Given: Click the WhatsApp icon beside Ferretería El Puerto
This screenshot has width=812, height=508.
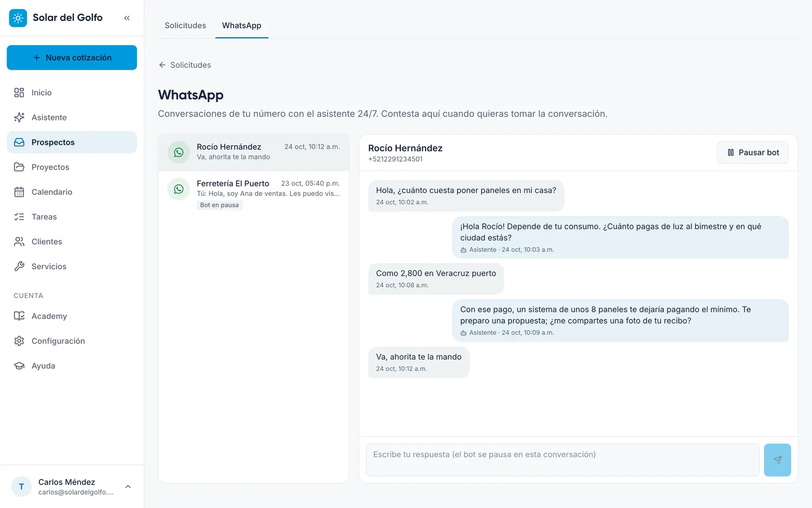Looking at the screenshot, I should tap(179, 189).
